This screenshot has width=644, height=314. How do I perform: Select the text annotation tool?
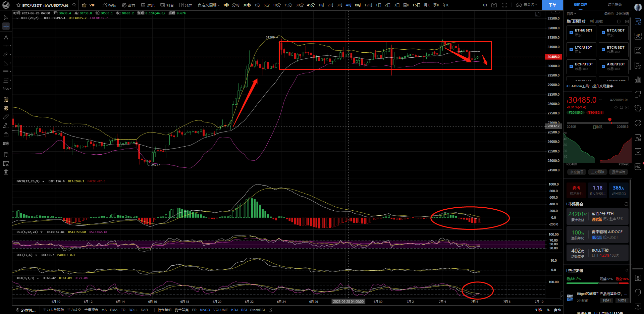6,37
